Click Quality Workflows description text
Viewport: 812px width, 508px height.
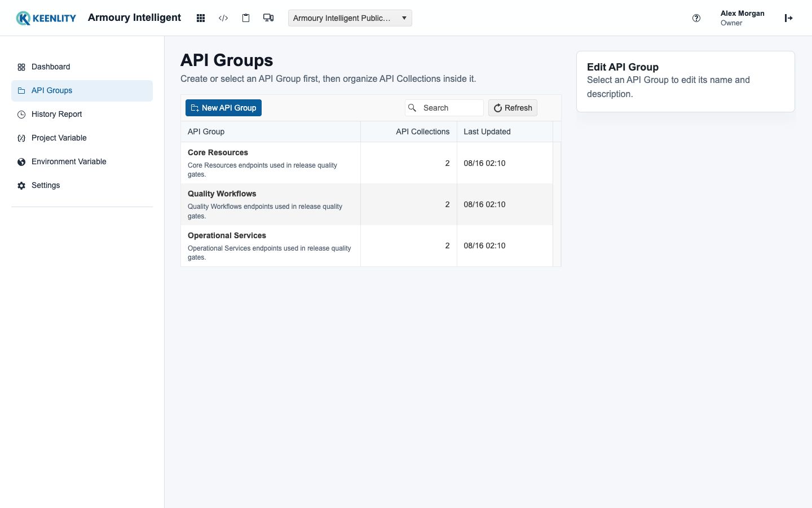(x=265, y=211)
